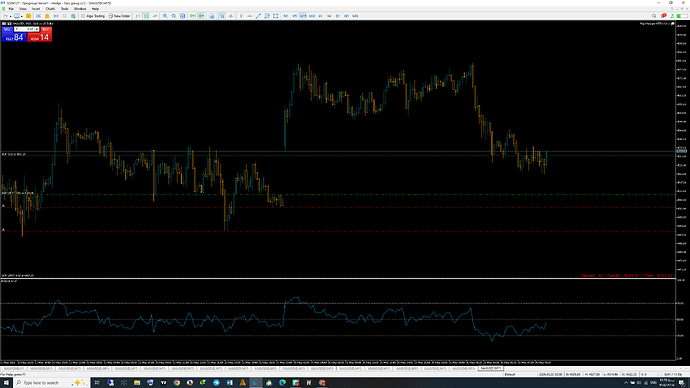Open the Help menu
Viewport: 690px width, 388px height.
(x=95, y=9)
